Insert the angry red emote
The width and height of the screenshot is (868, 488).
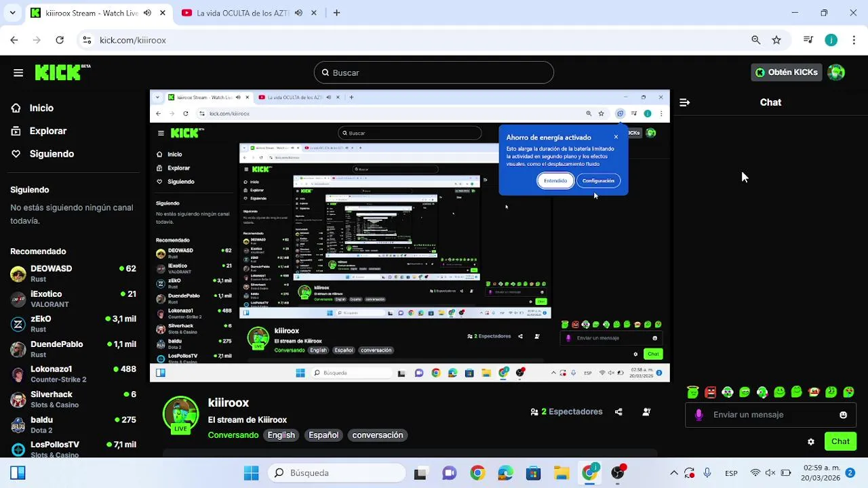coord(710,392)
